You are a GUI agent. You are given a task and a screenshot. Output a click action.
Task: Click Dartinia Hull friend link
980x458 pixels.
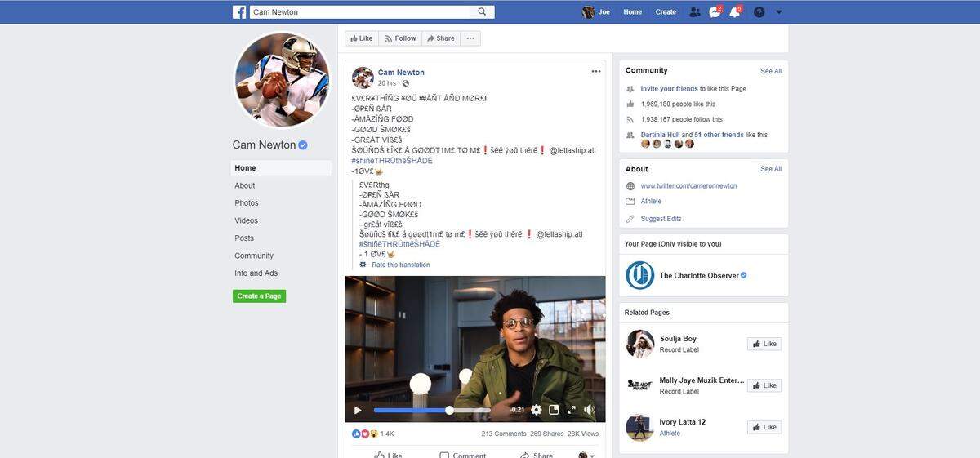(x=660, y=135)
